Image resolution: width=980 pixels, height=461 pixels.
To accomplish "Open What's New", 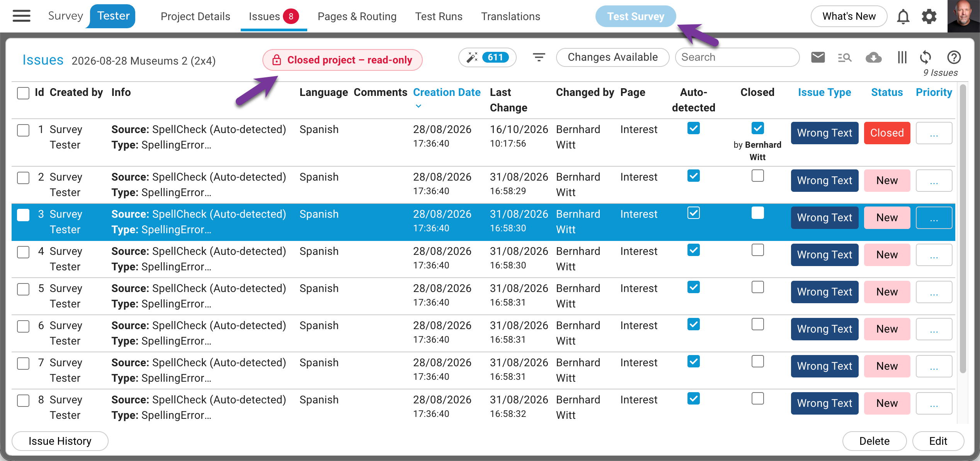I will point(849,17).
